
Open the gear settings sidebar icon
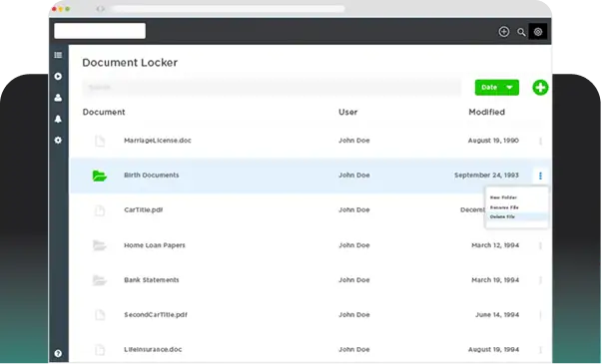click(x=58, y=140)
